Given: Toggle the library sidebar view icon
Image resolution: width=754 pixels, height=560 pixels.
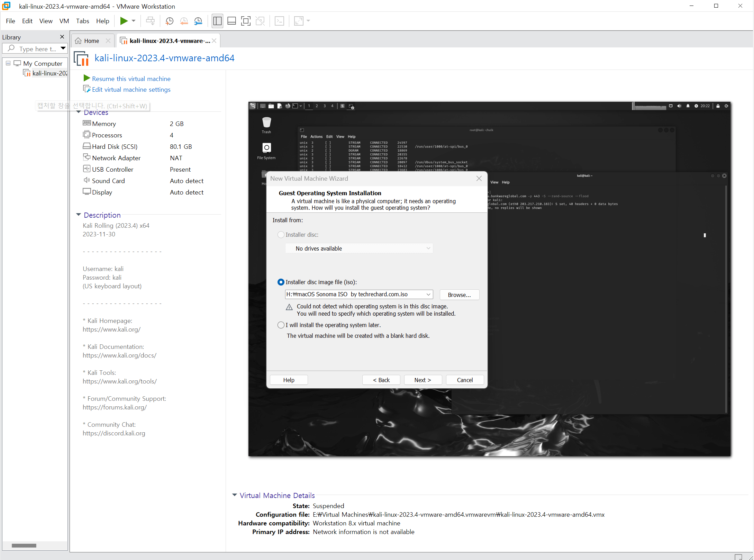Looking at the screenshot, I should pos(217,21).
